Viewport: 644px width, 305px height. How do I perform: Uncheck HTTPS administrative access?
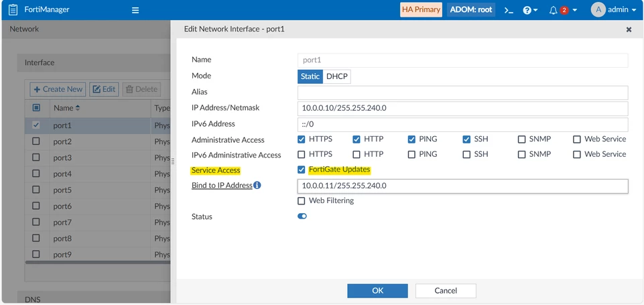tap(302, 139)
